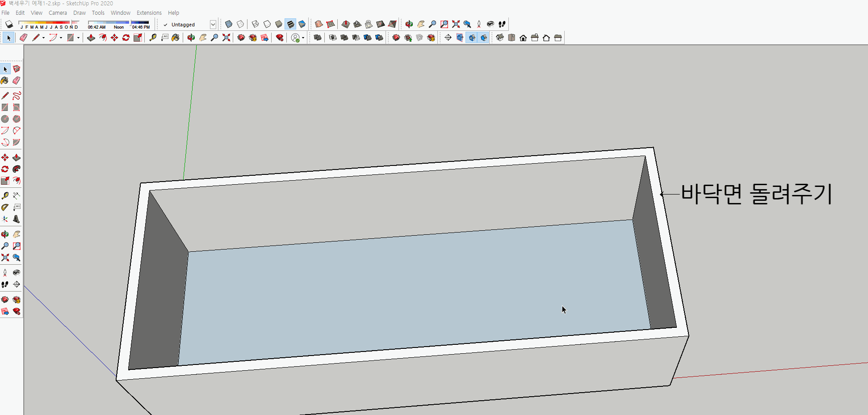Screen dimensions: 868x415
Task: Toggle Display Section Planes button
Action: pyautogui.click(x=460, y=38)
